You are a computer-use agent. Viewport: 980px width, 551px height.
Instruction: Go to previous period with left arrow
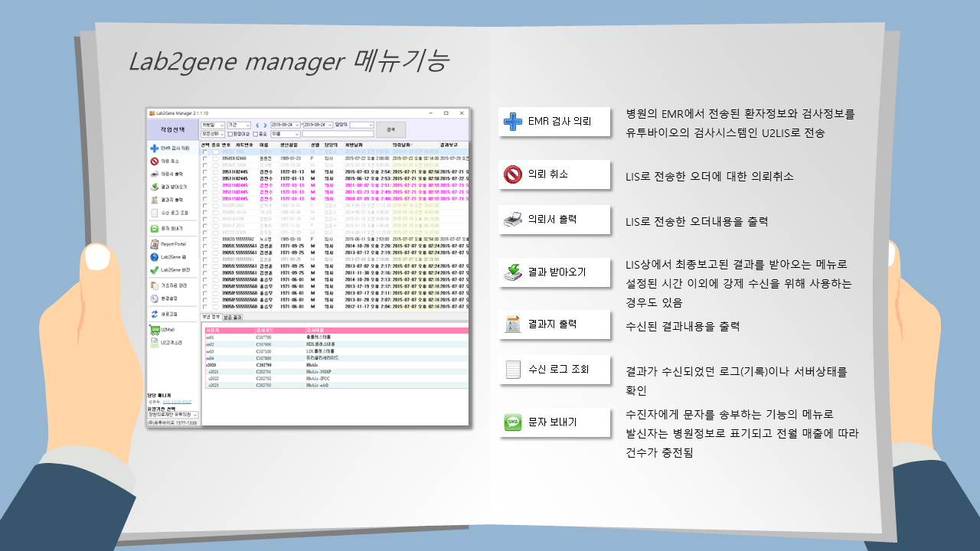click(x=257, y=125)
